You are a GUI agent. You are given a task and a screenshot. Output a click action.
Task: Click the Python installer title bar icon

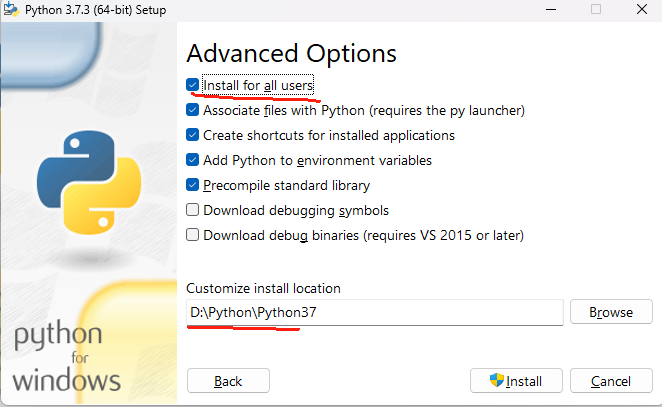click(11, 9)
